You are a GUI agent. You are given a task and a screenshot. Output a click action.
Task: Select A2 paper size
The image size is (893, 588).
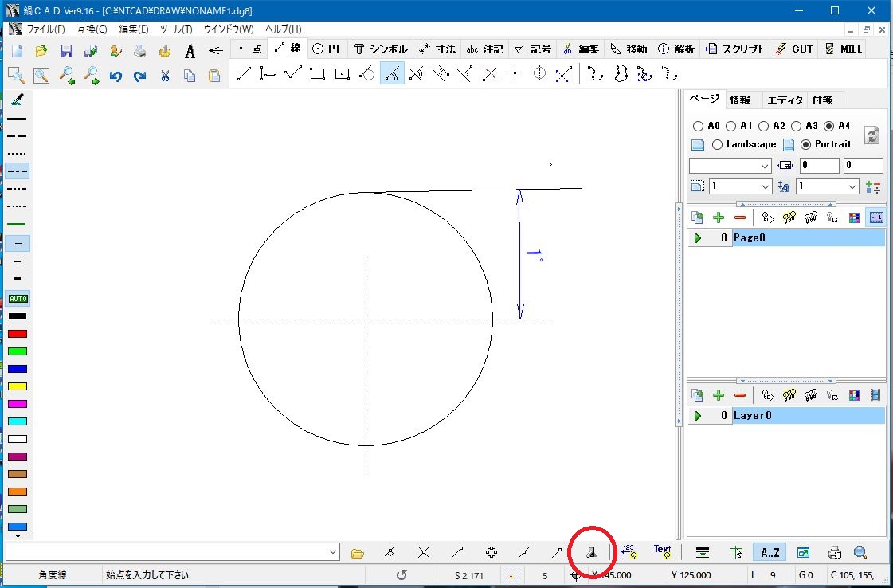pyautogui.click(x=772, y=126)
